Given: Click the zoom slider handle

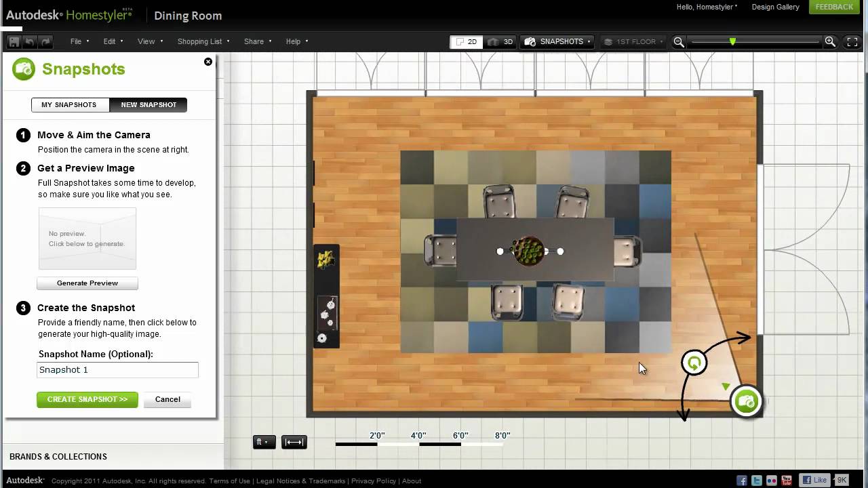Looking at the screenshot, I should point(732,42).
